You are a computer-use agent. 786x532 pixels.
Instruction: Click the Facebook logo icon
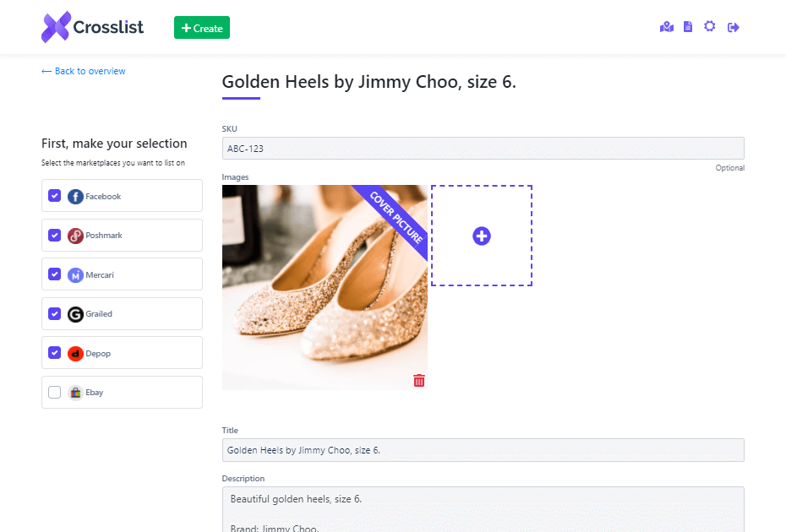coord(75,197)
